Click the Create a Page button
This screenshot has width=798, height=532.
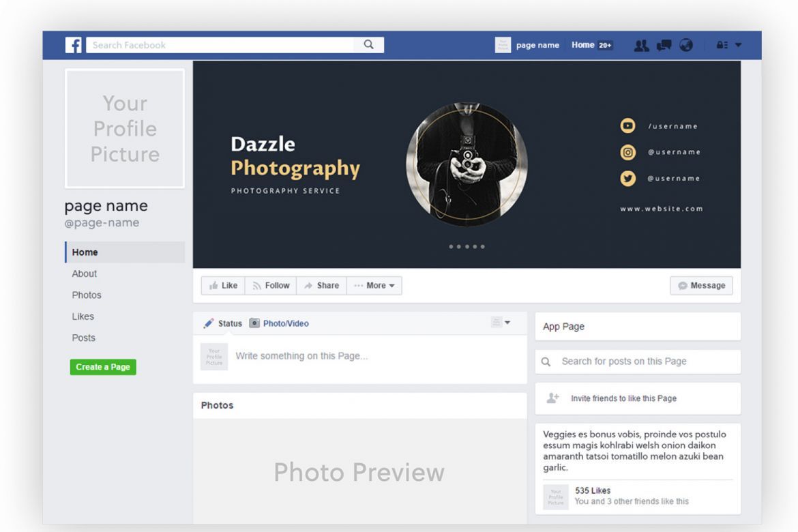pyautogui.click(x=103, y=367)
